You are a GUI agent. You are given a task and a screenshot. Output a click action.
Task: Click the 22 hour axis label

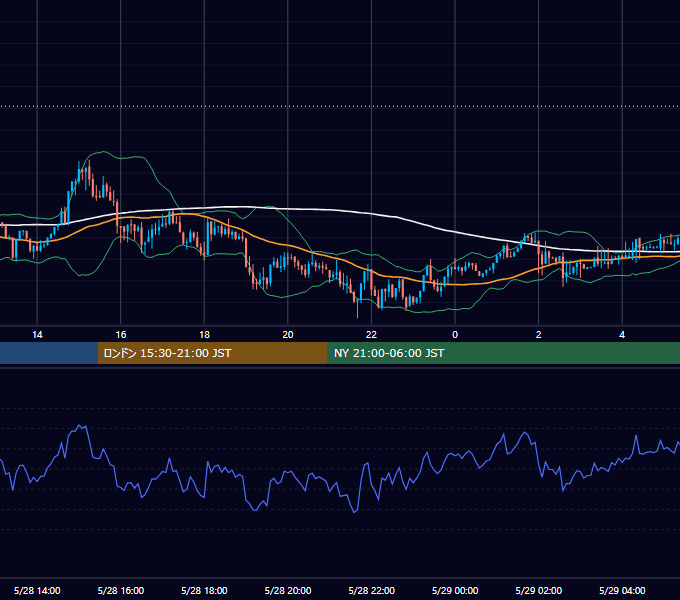pyautogui.click(x=371, y=335)
